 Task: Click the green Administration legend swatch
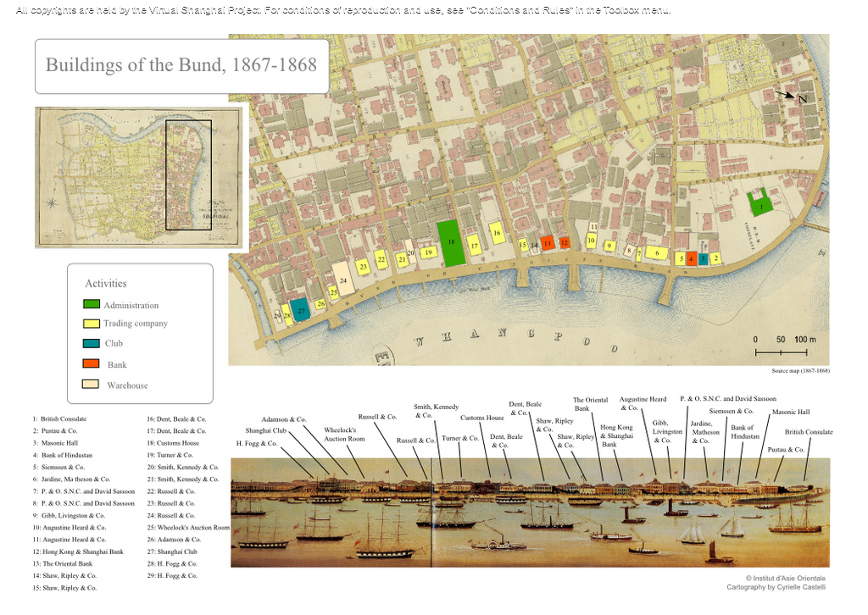point(92,305)
